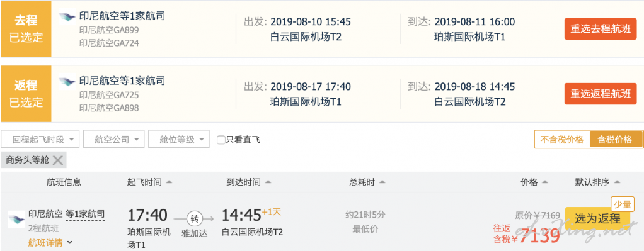The height and width of the screenshot is (251, 644).
Task: Sort results by 总耗时 arrow
Action: (x=382, y=182)
